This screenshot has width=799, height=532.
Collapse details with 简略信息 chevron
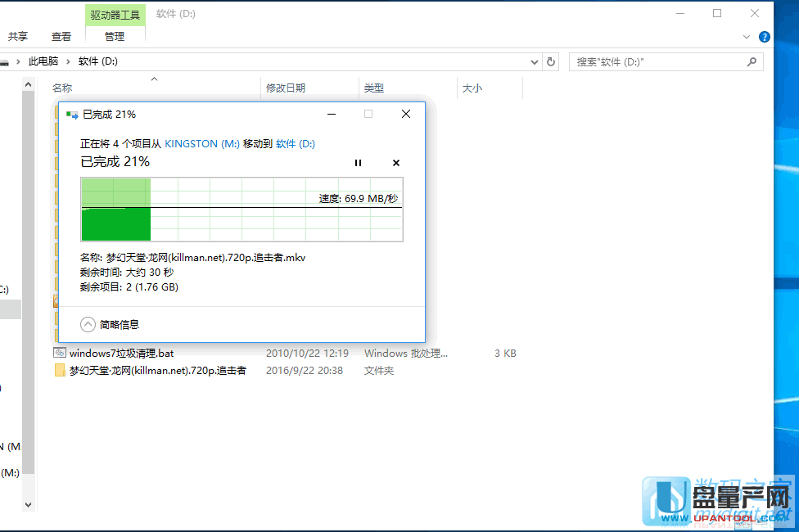coord(88,324)
